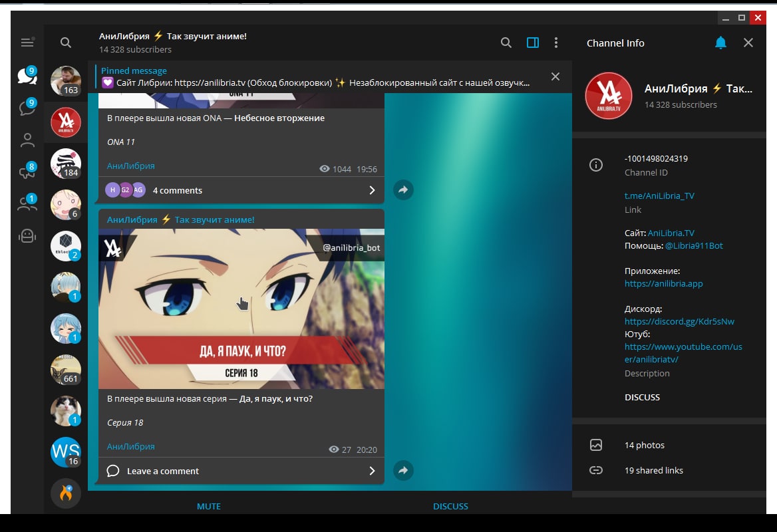This screenshot has height=532, width=777.
Task: Click Leave a comment button
Action: click(x=241, y=471)
